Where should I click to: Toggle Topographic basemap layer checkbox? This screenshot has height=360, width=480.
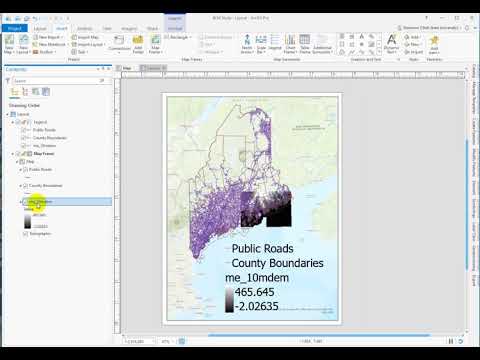(x=25, y=234)
